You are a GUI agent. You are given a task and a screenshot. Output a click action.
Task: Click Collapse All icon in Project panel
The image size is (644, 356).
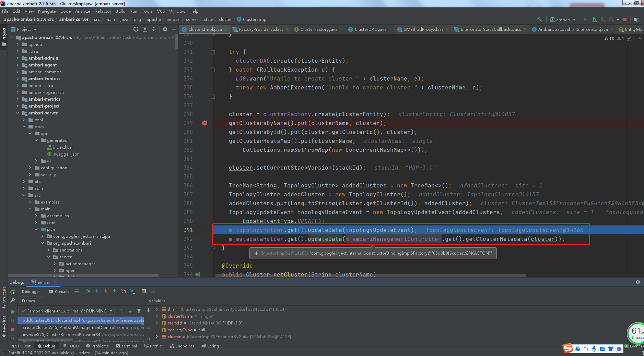[x=154, y=29]
